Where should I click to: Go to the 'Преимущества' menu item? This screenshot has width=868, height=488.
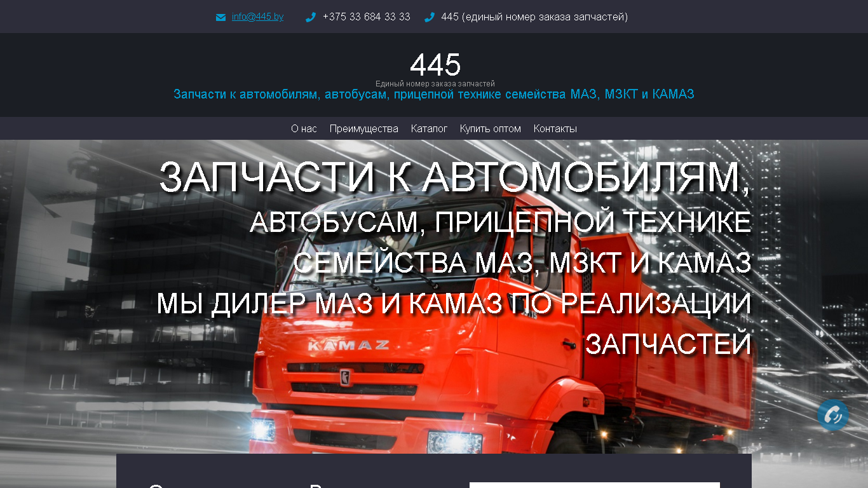(364, 128)
